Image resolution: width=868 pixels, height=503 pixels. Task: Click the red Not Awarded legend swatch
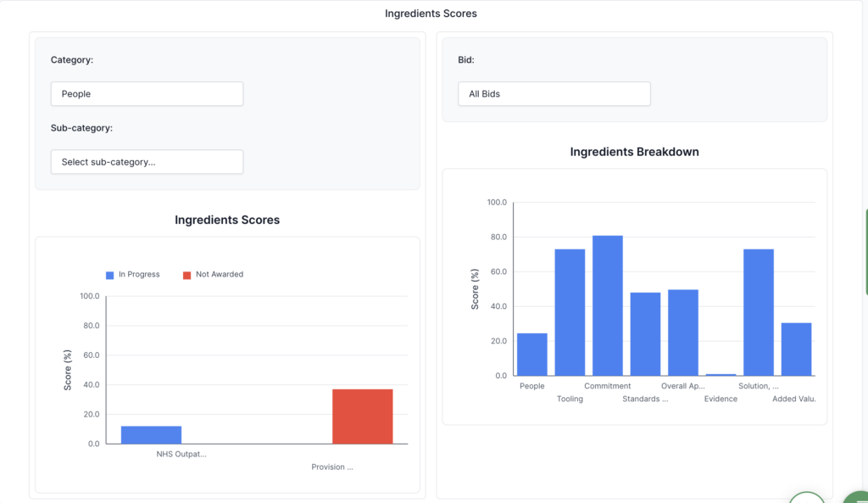pos(187,275)
